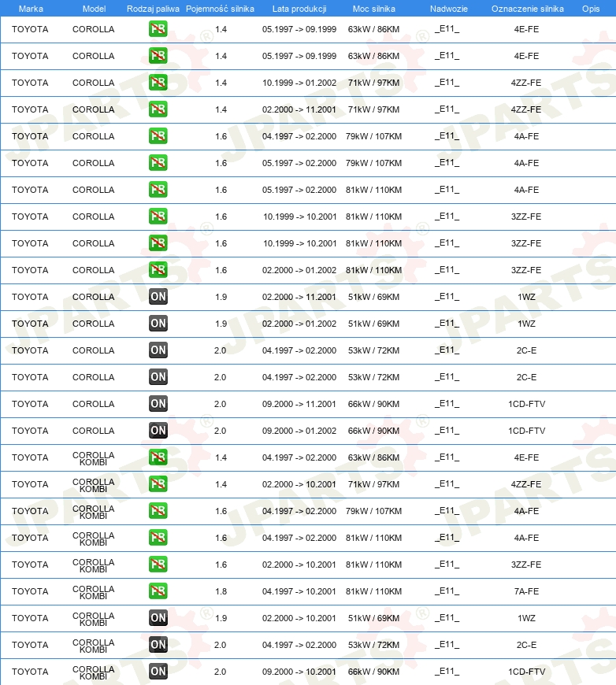The width and height of the screenshot is (616, 685).
Task: Select the 10.1999 -> 01.2002 production years
Action: pos(299,83)
